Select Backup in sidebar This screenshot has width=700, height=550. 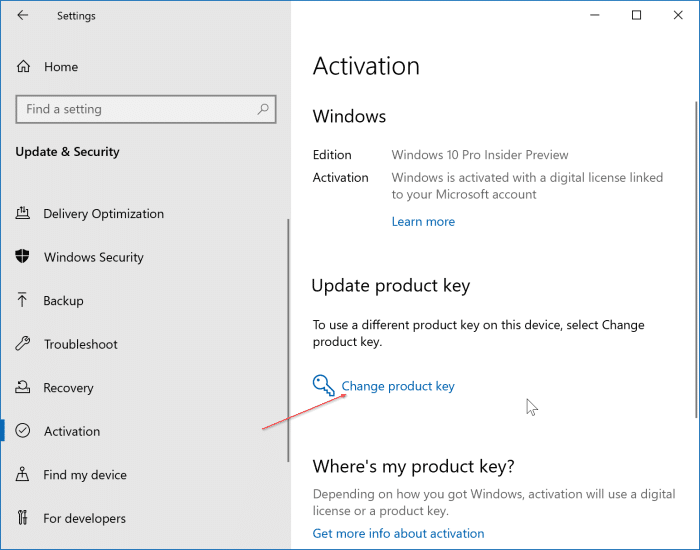[63, 300]
